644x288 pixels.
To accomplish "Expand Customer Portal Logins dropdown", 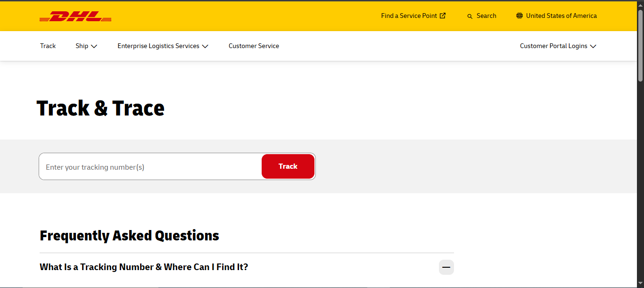I will pos(558,46).
